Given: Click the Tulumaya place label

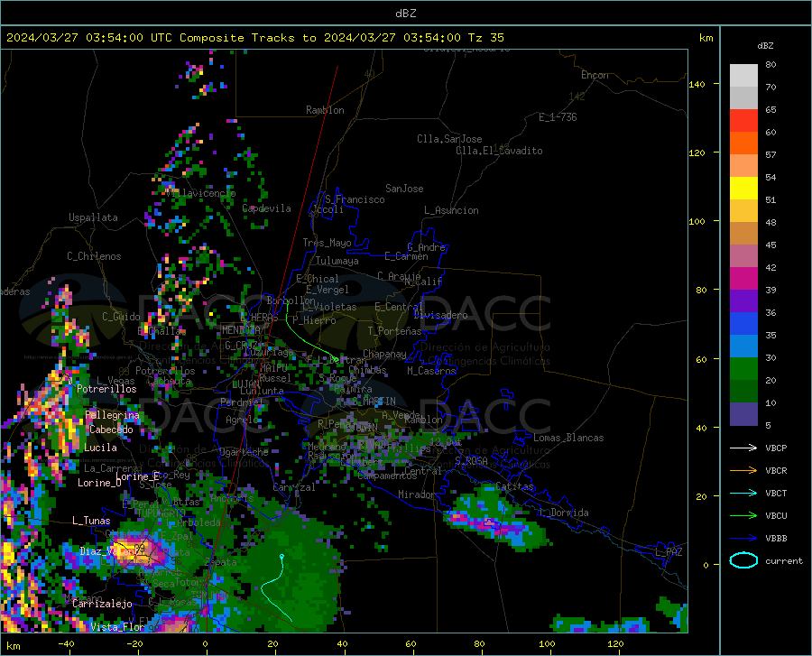Looking at the screenshot, I should tap(337, 261).
